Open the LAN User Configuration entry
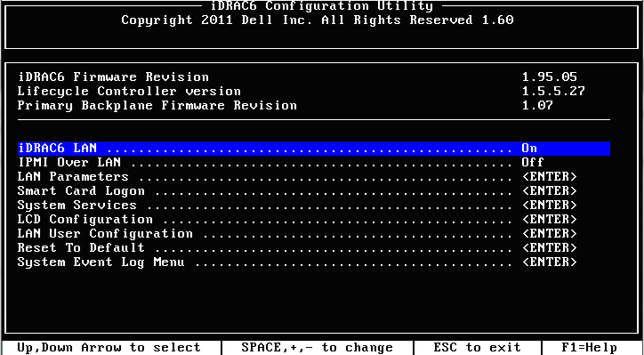Image resolution: width=644 pixels, height=355 pixels. [105, 234]
